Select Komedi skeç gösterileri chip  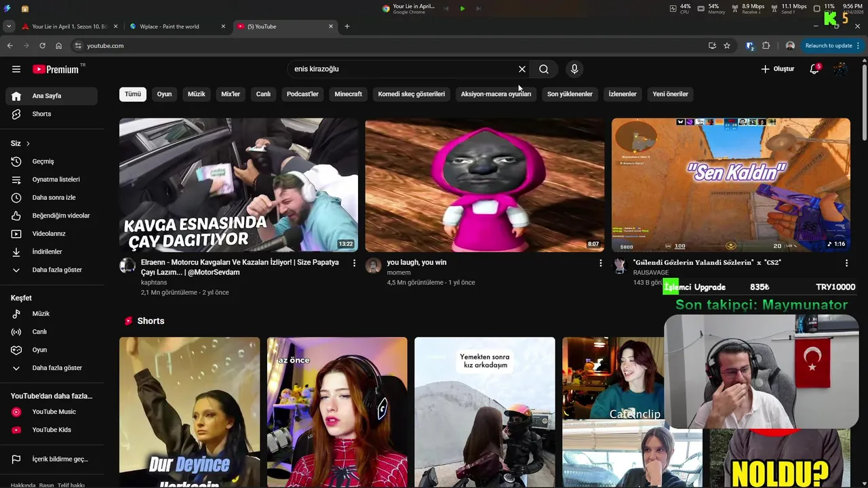412,94
